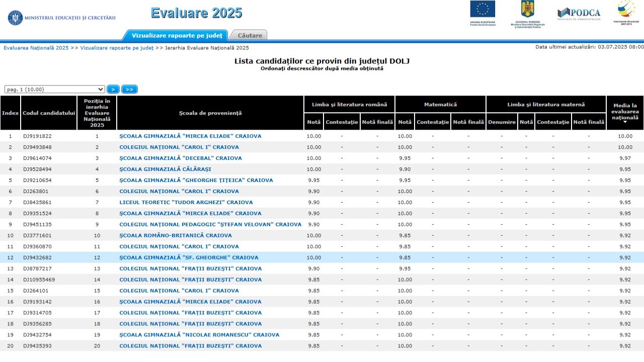
Task: Click the Școala de proveniență column header
Action: pos(210,113)
